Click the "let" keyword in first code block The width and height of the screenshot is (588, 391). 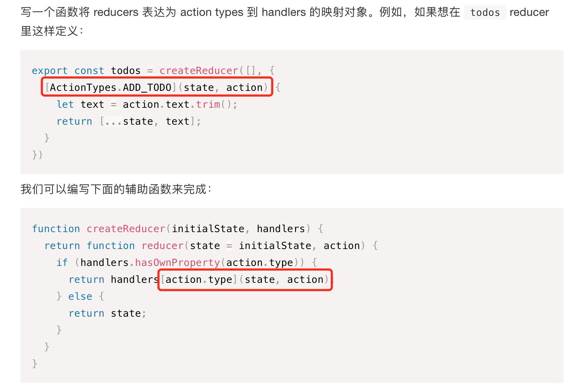tap(65, 105)
